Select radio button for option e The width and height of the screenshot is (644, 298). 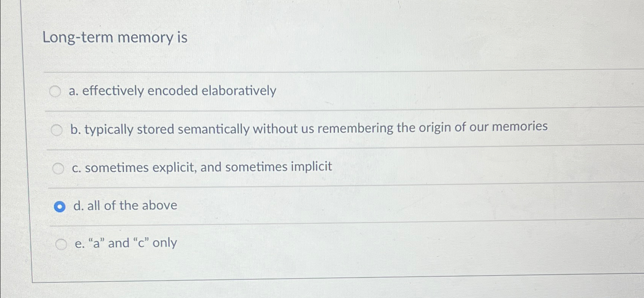click(x=61, y=244)
